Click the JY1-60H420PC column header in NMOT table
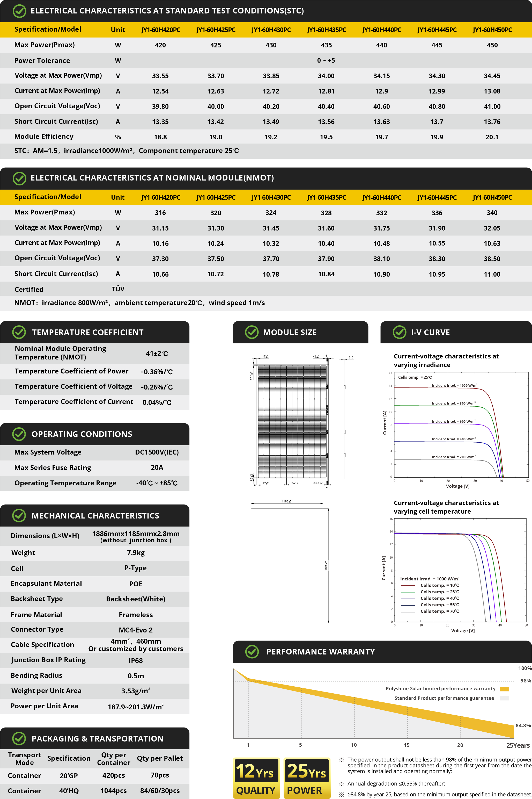 [x=161, y=197]
